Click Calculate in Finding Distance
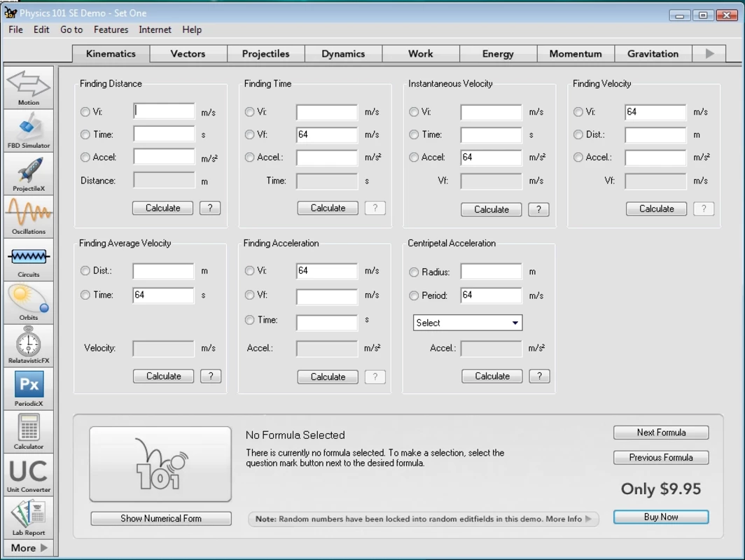The height and width of the screenshot is (560, 745). [163, 208]
